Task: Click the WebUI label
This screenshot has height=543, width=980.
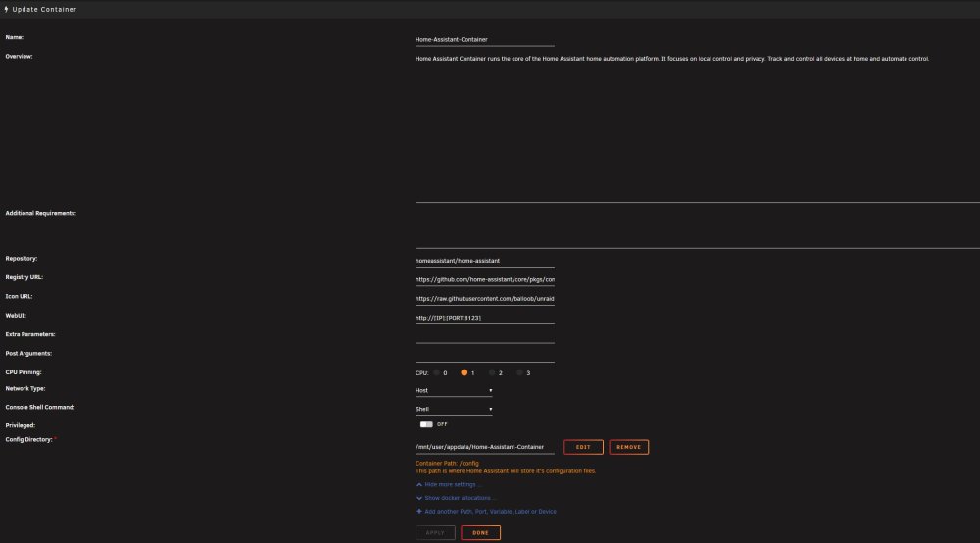Action: tap(16, 316)
